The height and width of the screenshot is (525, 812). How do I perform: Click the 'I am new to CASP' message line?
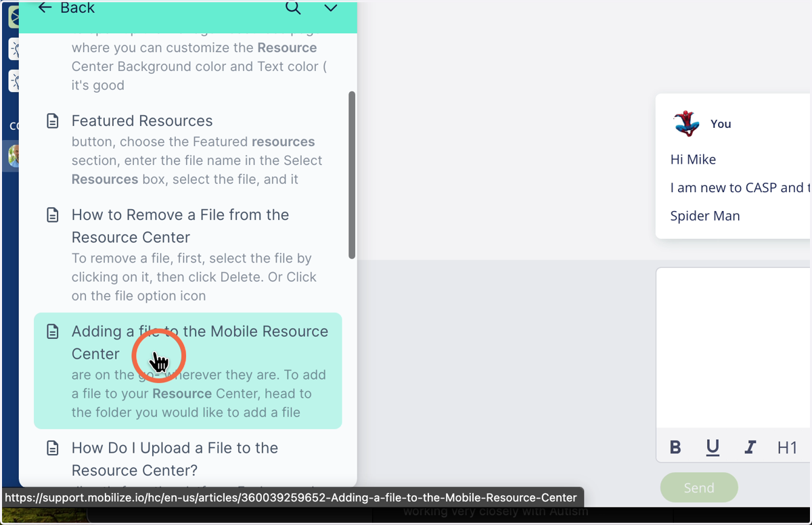click(x=741, y=188)
